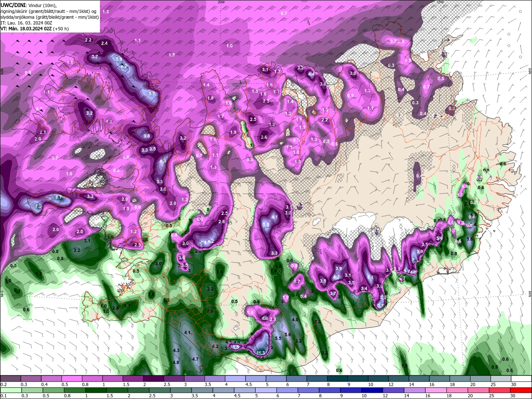532x399 pixels.
Task: Click the 4.8 rainfall value on the map
Action: click(x=176, y=362)
